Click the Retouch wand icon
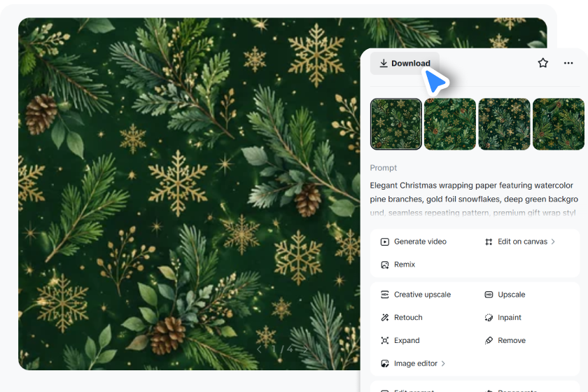The image size is (588, 392). tap(385, 318)
